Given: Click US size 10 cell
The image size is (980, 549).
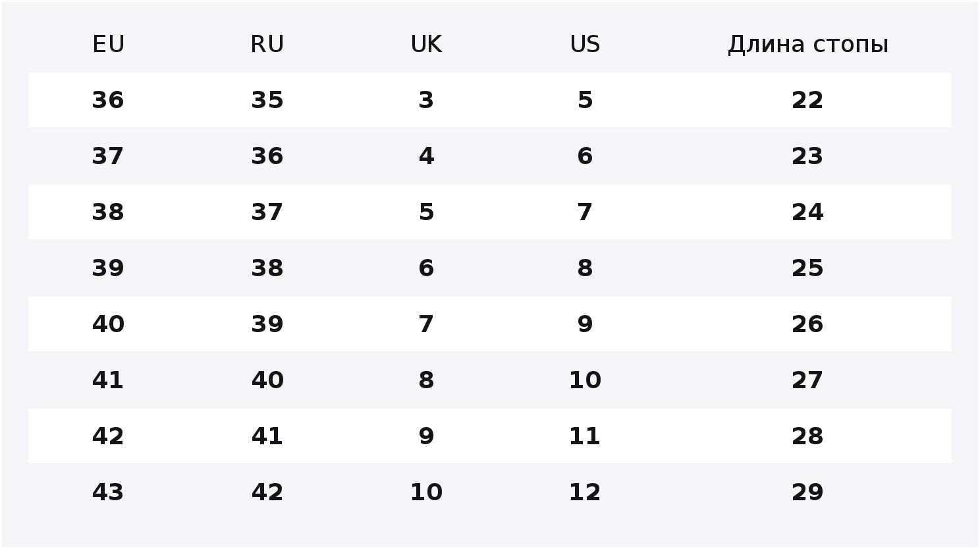Looking at the screenshot, I should point(585,380).
